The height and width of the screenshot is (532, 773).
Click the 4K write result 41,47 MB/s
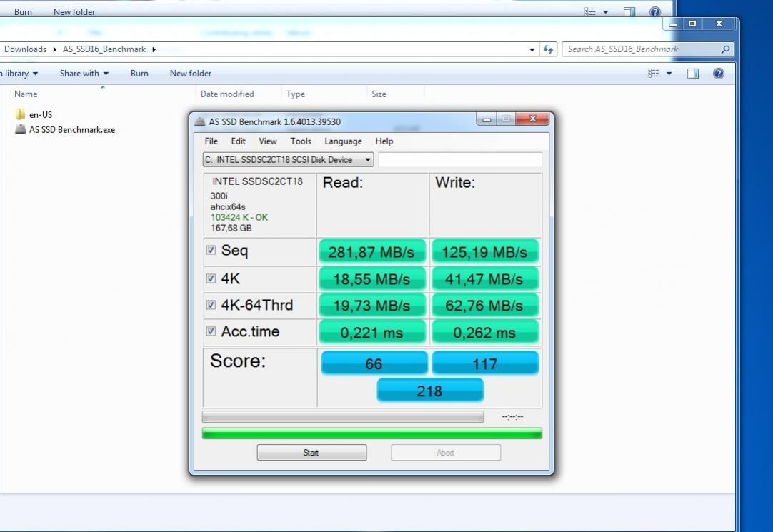click(485, 278)
